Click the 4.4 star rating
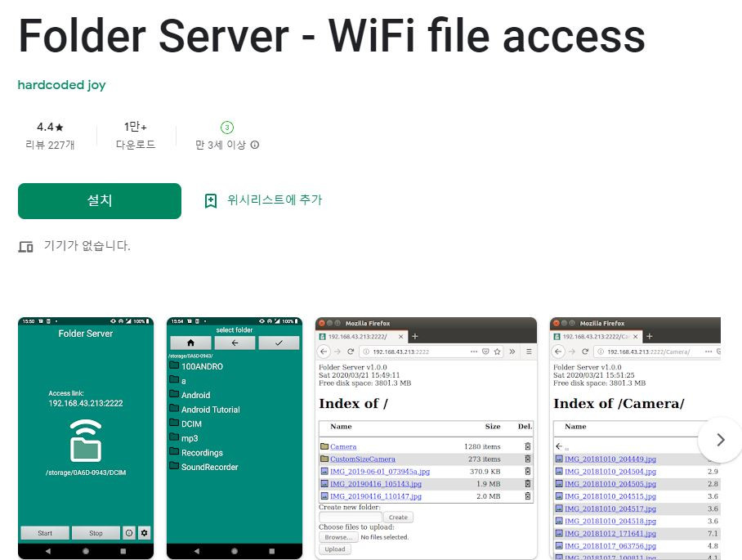The height and width of the screenshot is (560, 742). click(x=50, y=127)
